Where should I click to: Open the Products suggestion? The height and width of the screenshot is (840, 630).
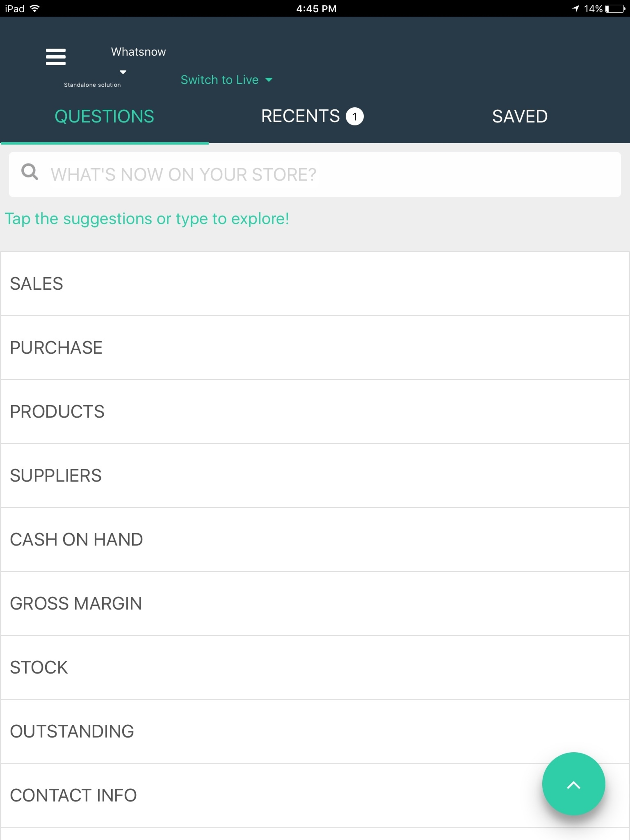315,412
